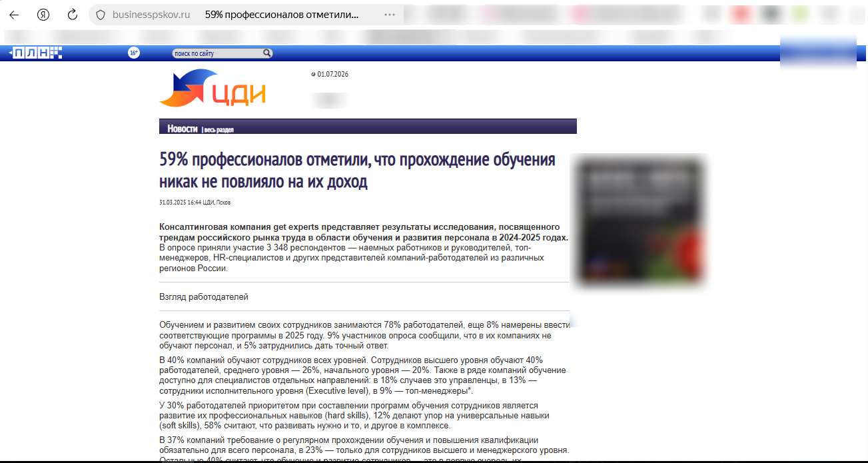Viewport: 868px width, 463px height.
Task: Open the 'весь раздел' link
Action: [x=219, y=129]
